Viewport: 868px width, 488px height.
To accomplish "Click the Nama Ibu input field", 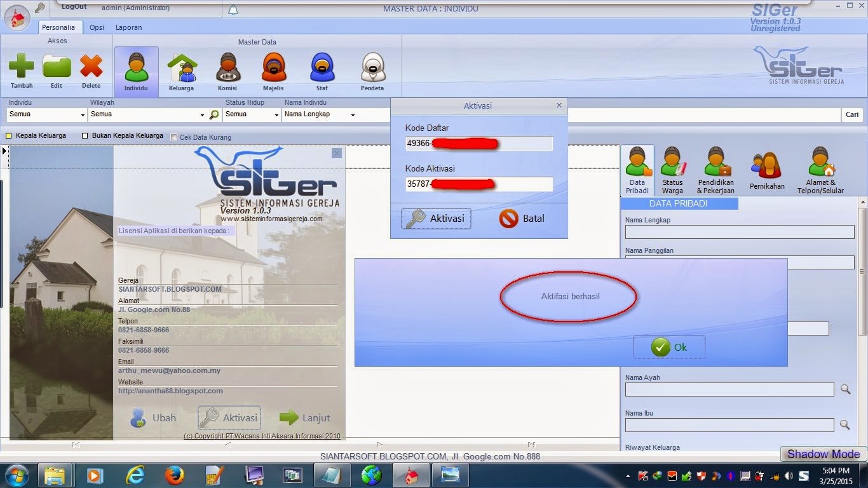I will coord(729,425).
